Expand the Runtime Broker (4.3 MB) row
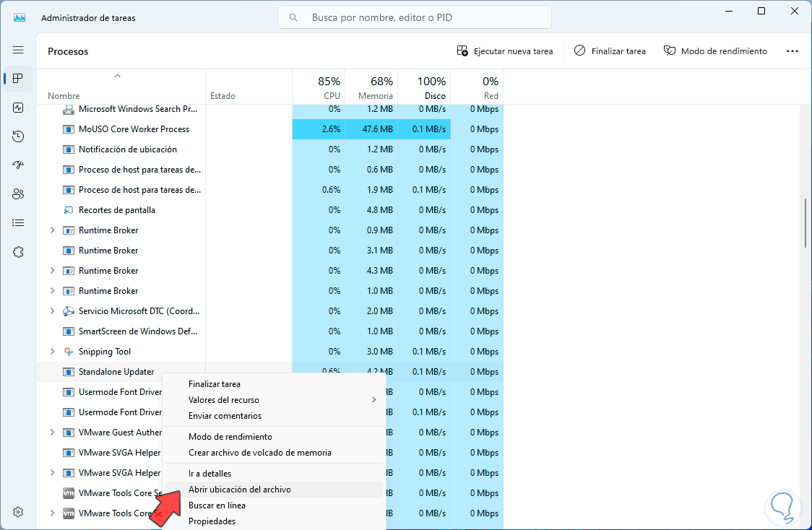This screenshot has height=530, width=812. coord(52,271)
